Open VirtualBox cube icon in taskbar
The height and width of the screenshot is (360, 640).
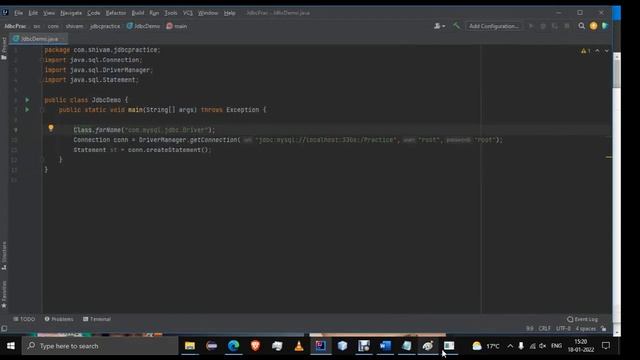point(342,346)
